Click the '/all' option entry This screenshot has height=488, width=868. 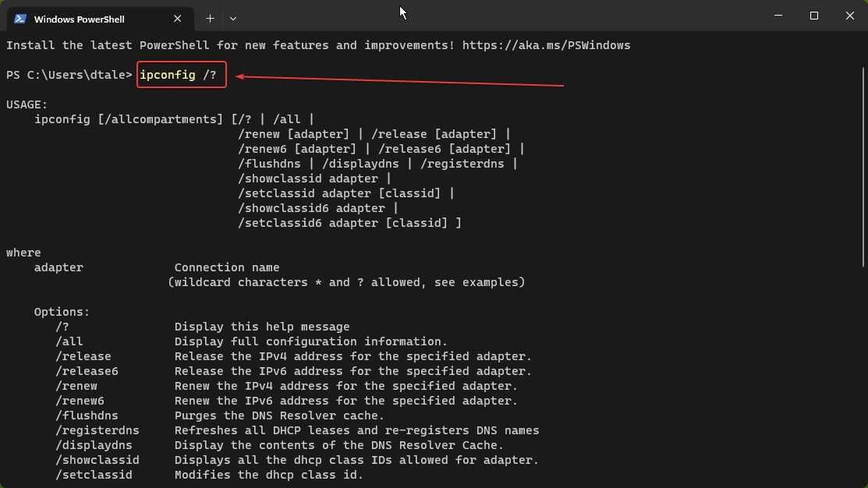pos(69,342)
